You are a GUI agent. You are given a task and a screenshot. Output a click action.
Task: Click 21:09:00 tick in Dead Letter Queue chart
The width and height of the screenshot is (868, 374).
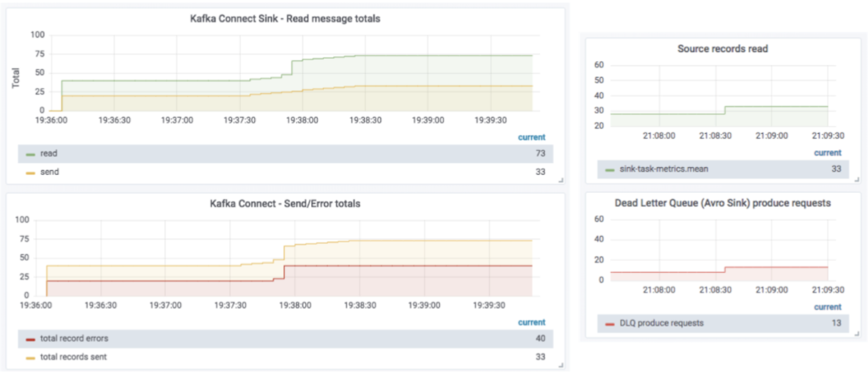tap(771, 289)
